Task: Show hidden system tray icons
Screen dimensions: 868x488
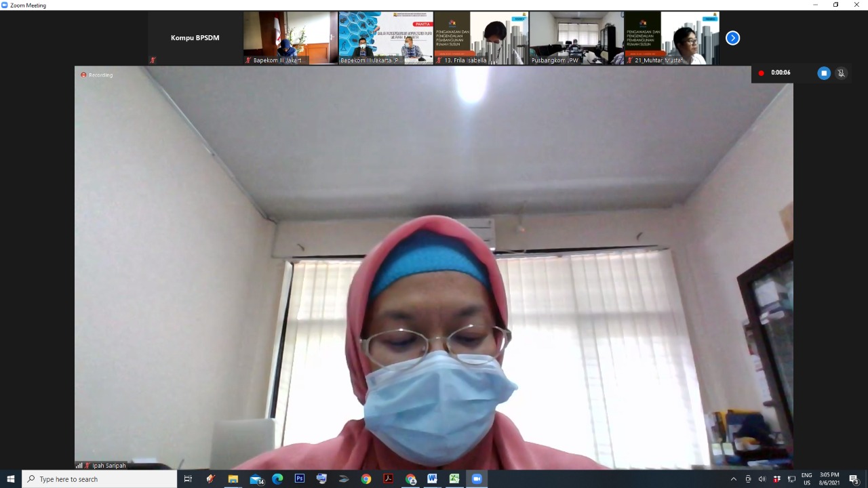Action: (733, 479)
